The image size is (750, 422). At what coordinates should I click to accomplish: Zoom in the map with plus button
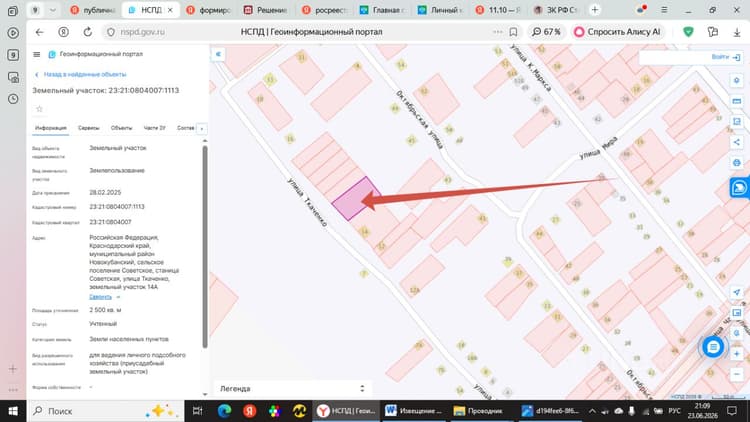[737, 354]
